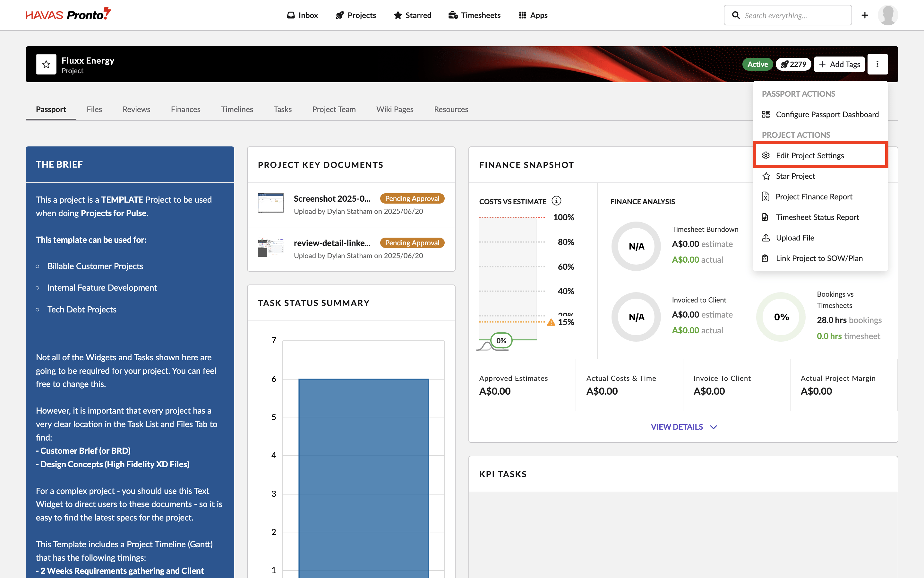
Task: Click the Screenshot 2025-0... file name
Action: point(332,198)
